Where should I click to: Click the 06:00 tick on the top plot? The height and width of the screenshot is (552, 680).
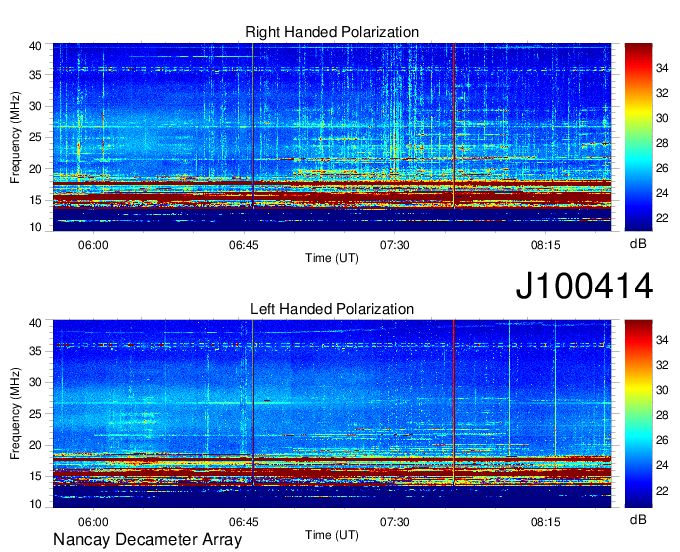click(93, 245)
